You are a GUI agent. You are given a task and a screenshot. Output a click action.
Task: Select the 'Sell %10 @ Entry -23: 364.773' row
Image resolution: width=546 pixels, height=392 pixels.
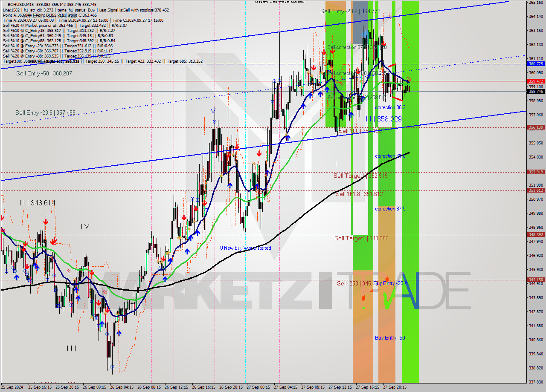[x=58, y=46]
